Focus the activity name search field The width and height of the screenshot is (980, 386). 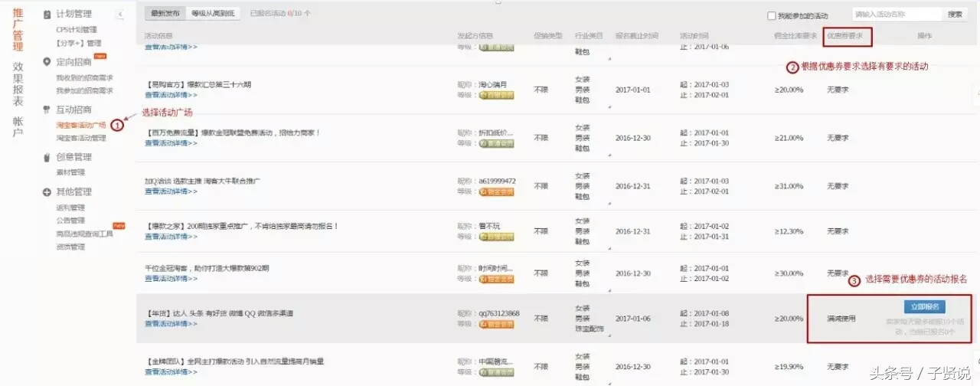pyautogui.click(x=897, y=14)
